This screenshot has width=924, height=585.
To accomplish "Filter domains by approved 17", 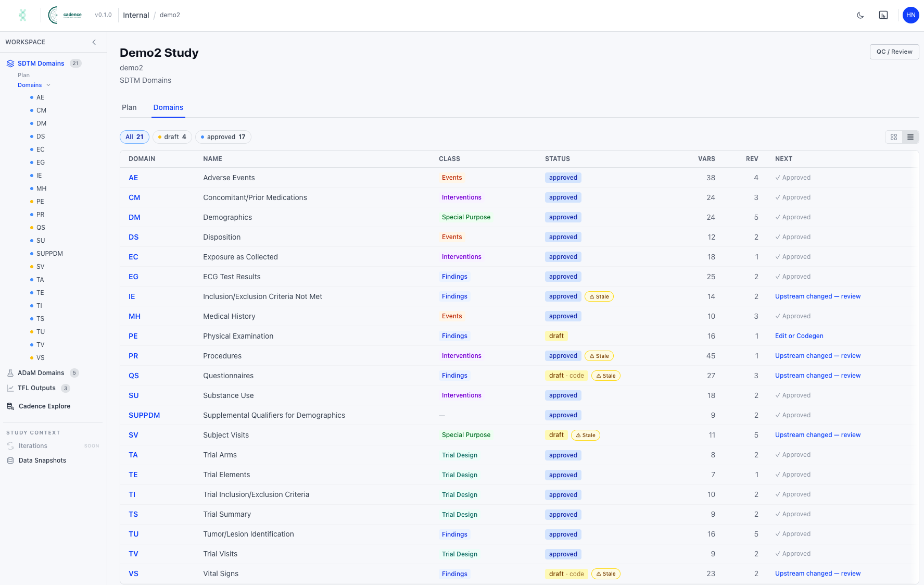I will pyautogui.click(x=223, y=137).
